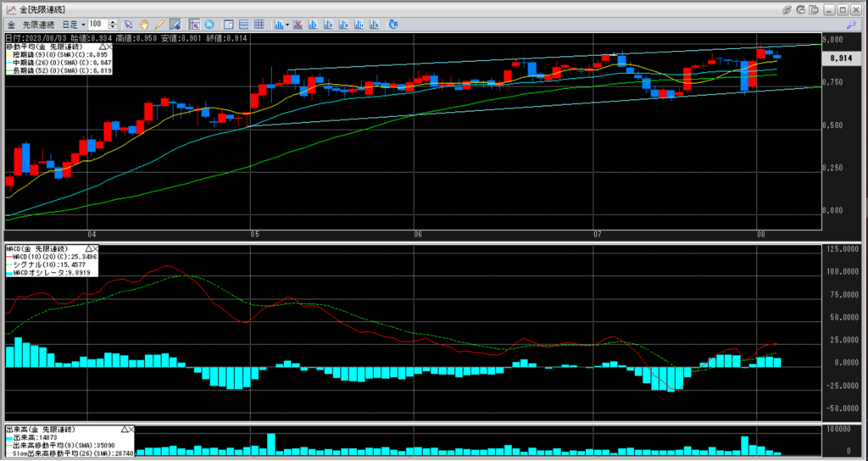The width and height of the screenshot is (868, 461).
Task: Click the wrench settings icon
Action: pyautogui.click(x=850, y=25)
